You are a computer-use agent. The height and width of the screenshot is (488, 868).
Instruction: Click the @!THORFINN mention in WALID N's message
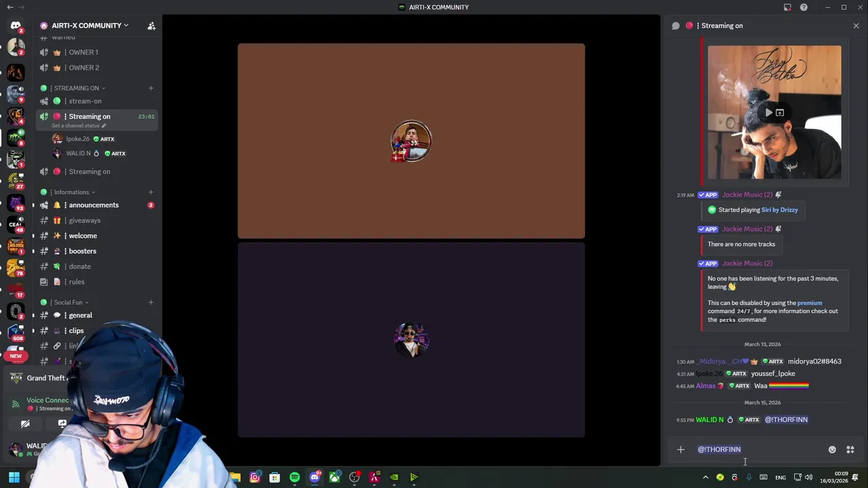(786, 420)
